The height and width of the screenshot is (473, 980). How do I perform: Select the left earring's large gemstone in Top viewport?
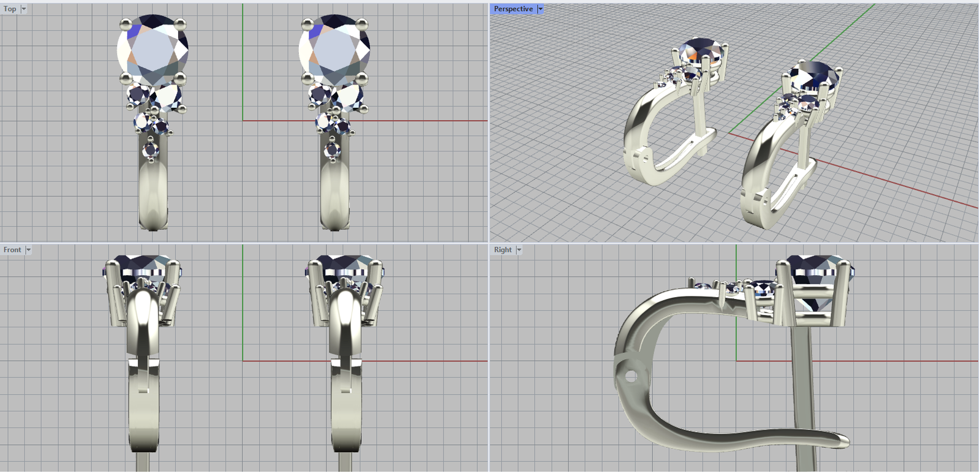click(153, 51)
